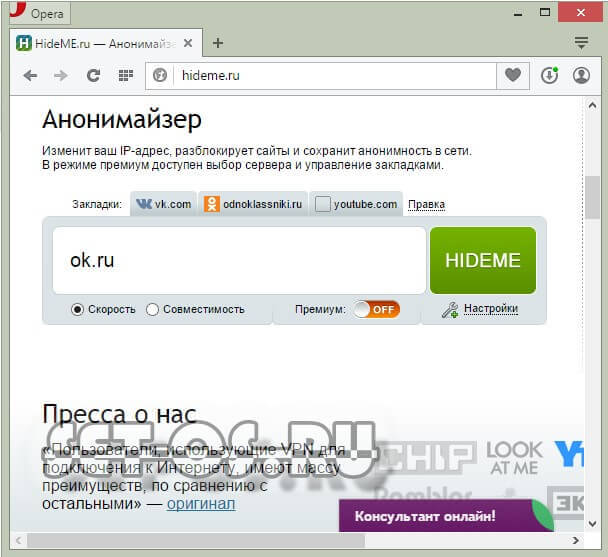Select the Скорость radio button
Screen dimensions: 608x557
pos(78,309)
